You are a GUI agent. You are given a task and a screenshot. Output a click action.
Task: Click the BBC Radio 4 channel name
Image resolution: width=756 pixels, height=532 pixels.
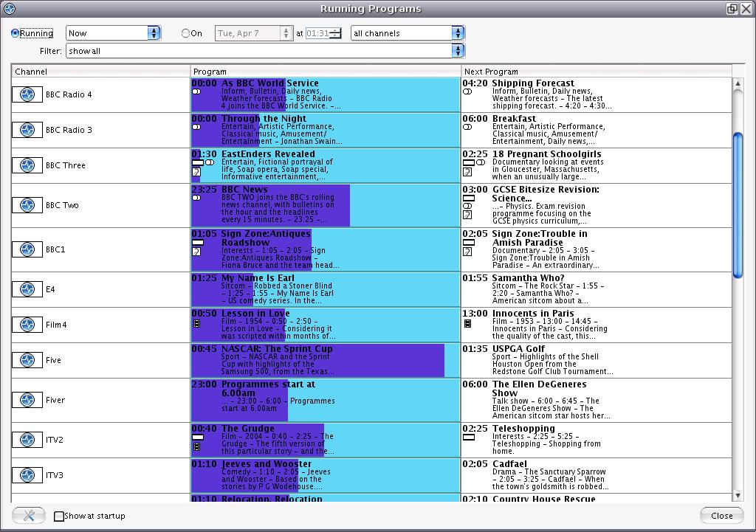click(x=69, y=94)
